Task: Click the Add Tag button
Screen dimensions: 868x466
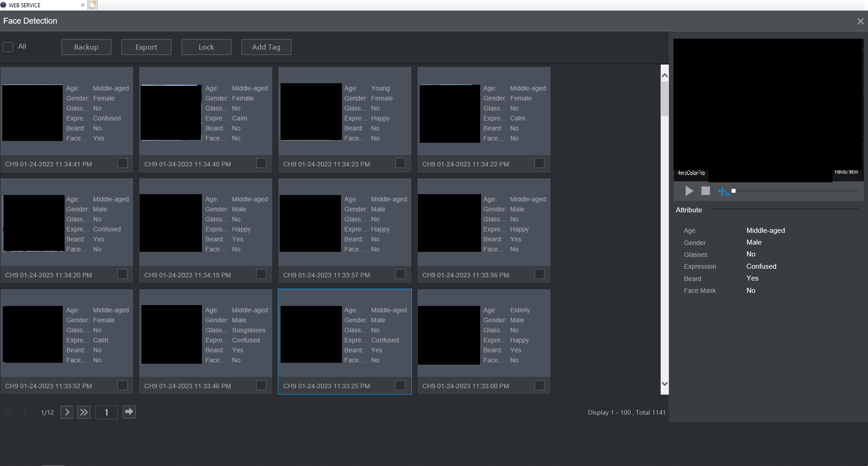Action: 266,47
